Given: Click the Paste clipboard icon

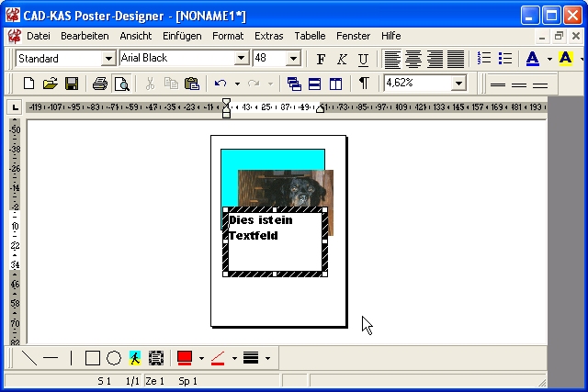Looking at the screenshot, I should pyautogui.click(x=191, y=84).
